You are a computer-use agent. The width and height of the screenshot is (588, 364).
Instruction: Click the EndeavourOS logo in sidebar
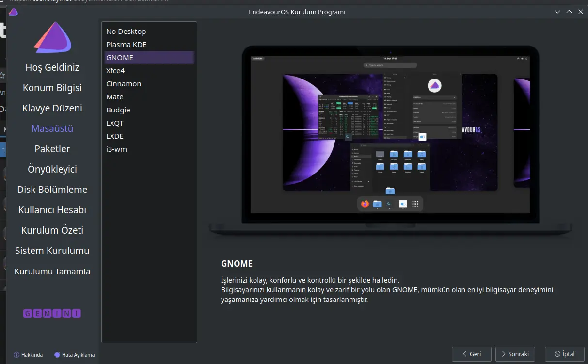pyautogui.click(x=52, y=38)
